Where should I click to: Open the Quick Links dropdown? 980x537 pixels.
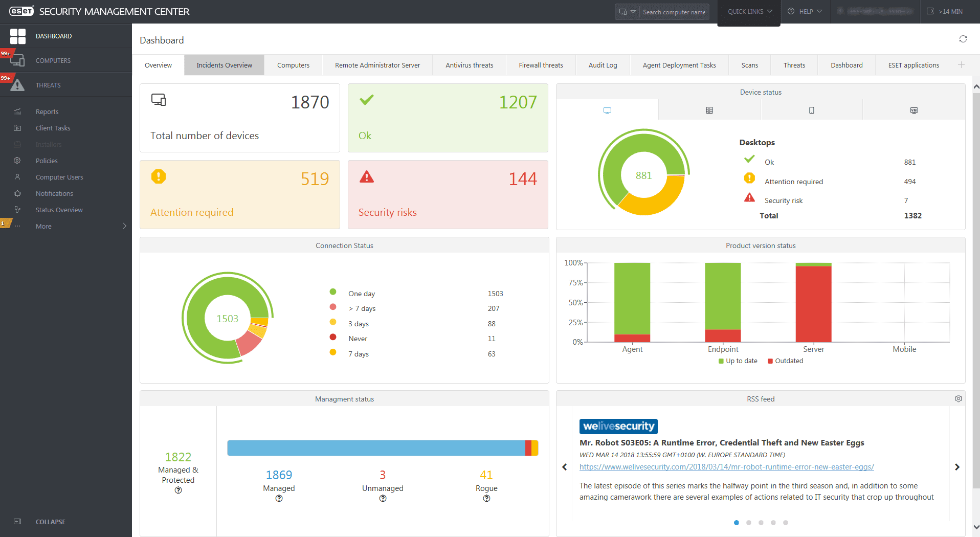[748, 11]
